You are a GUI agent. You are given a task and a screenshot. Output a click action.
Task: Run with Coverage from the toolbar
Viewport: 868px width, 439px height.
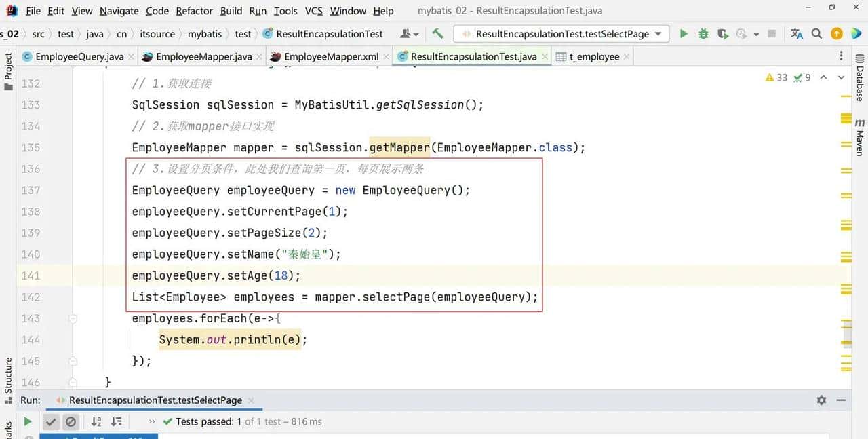click(723, 34)
